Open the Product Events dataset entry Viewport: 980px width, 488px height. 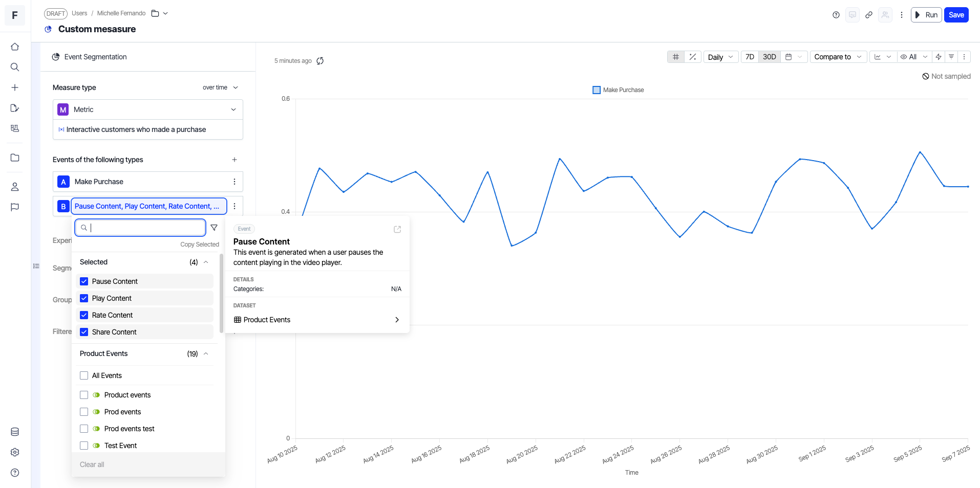(x=317, y=320)
